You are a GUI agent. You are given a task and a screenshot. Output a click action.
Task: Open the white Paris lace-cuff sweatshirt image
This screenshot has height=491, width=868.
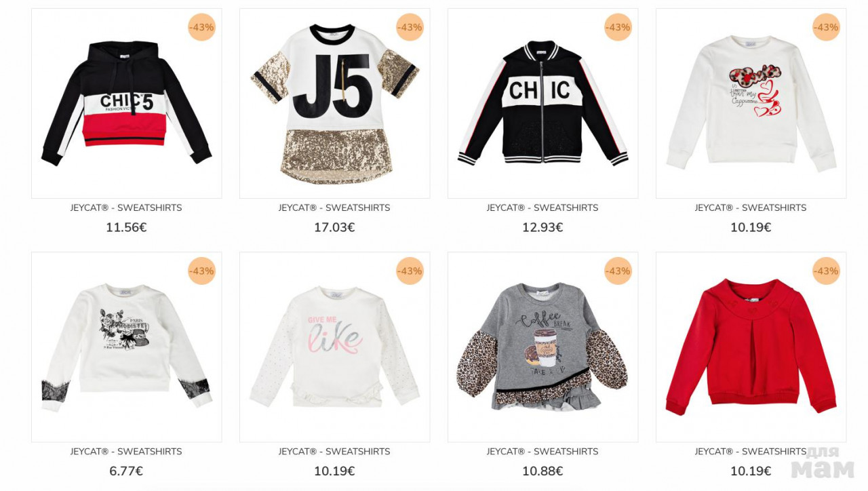126,347
